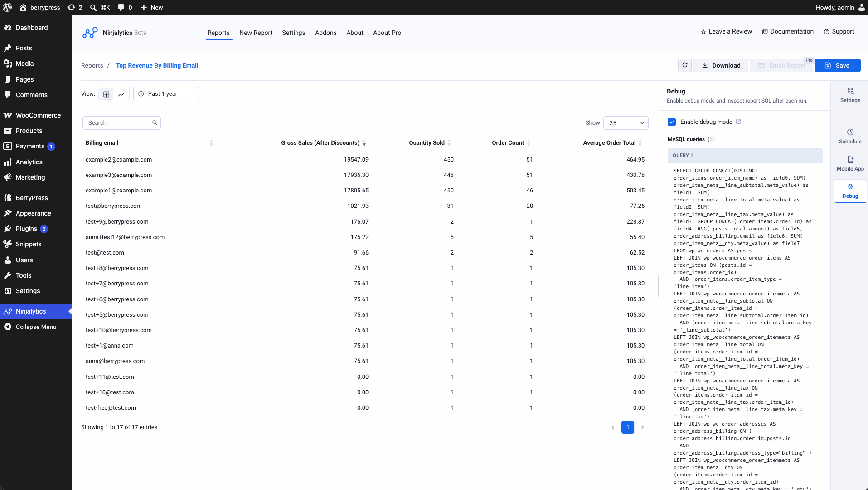Save the report

point(837,65)
